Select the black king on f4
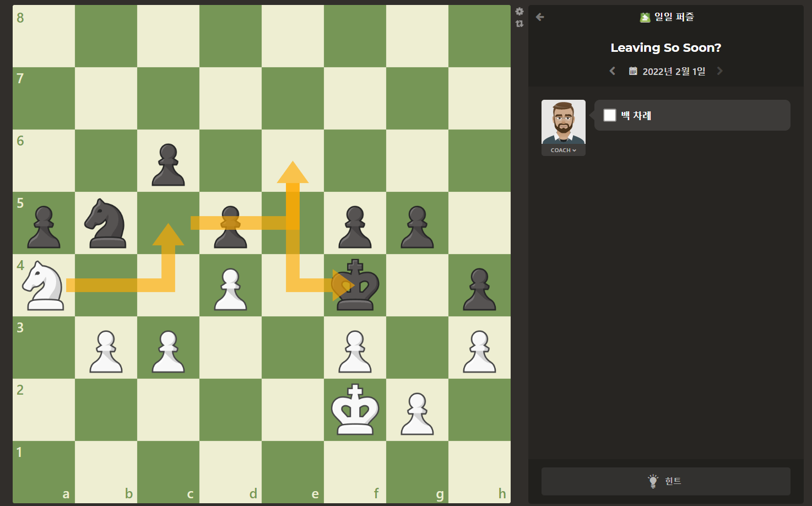812x506 pixels. (355, 286)
